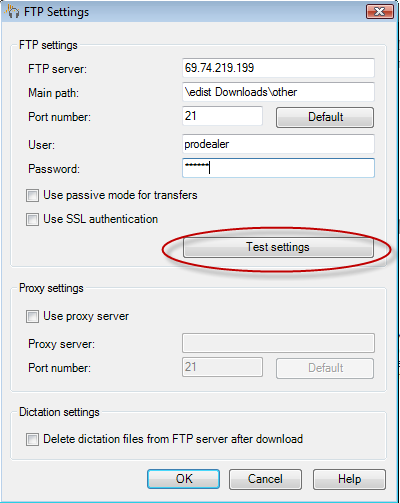Enable the Use proxy server option
Image resolution: width=400 pixels, height=503 pixels.
[32, 317]
